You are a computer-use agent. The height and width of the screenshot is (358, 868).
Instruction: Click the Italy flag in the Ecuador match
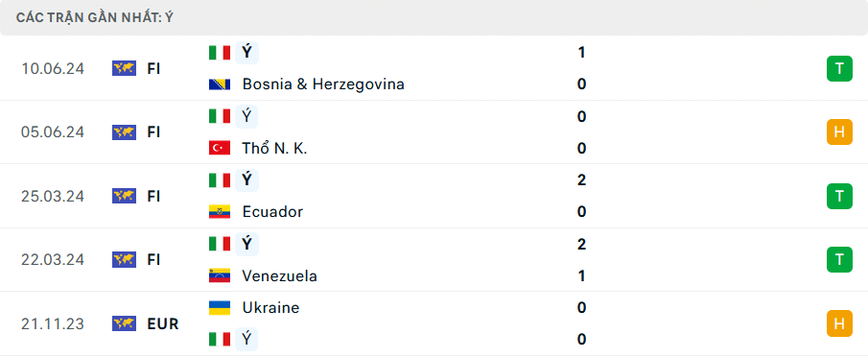(220, 180)
